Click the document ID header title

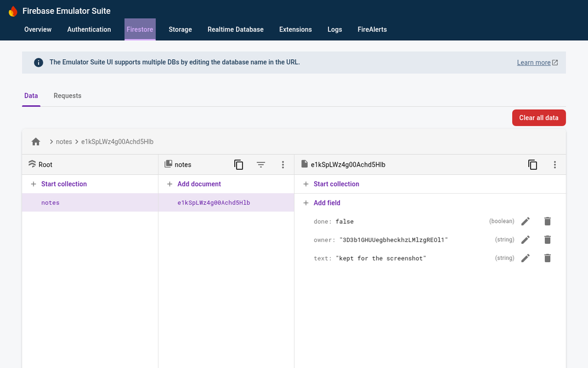(x=348, y=164)
